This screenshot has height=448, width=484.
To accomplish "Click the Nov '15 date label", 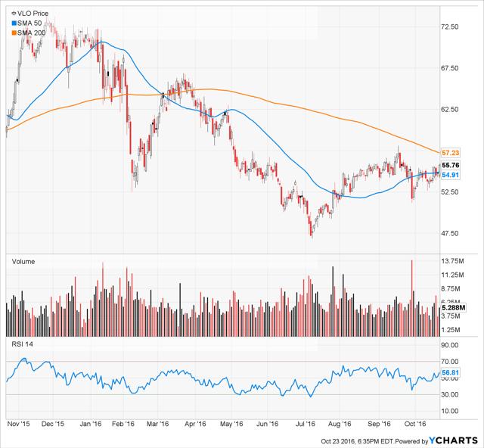I will pos(18,424).
